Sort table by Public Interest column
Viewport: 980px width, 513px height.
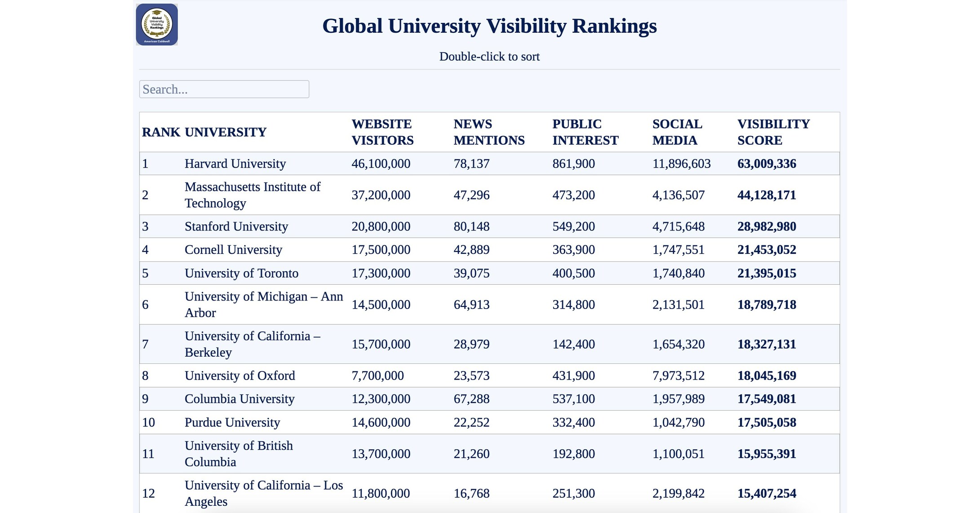coord(585,132)
